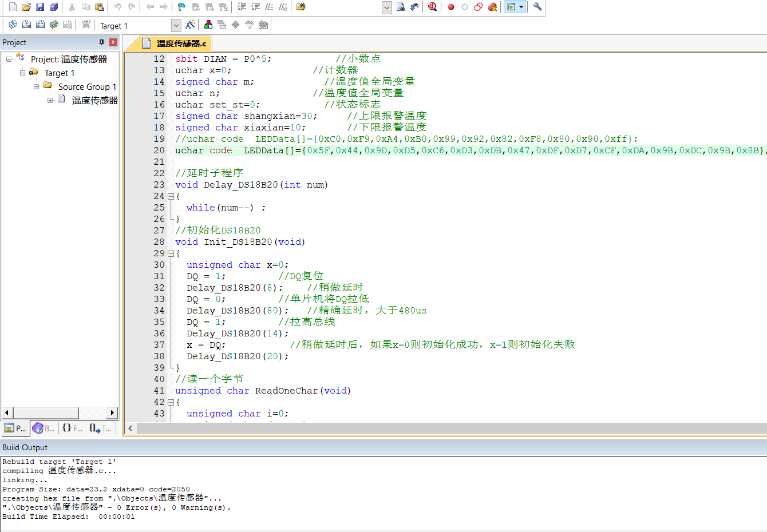
Task: Toggle the bookmark flag icon
Action: [x=181, y=7]
